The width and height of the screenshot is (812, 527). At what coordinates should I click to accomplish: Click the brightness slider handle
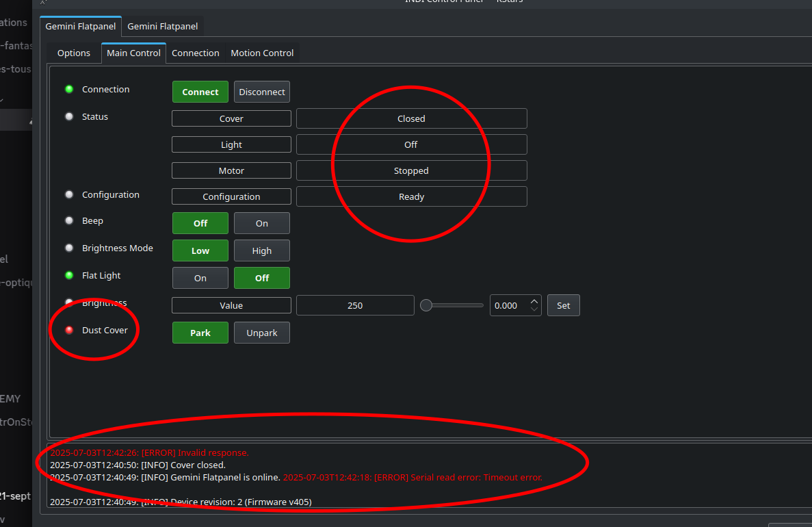[x=425, y=305]
